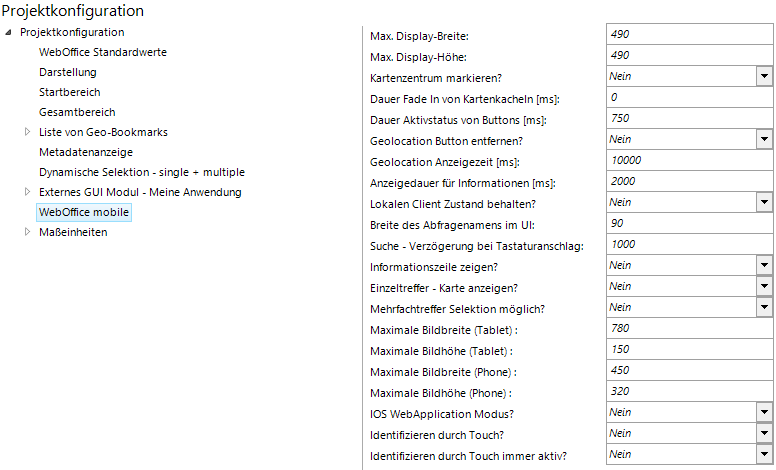
Task: Select Startbereich in the tree
Action: pos(69,92)
